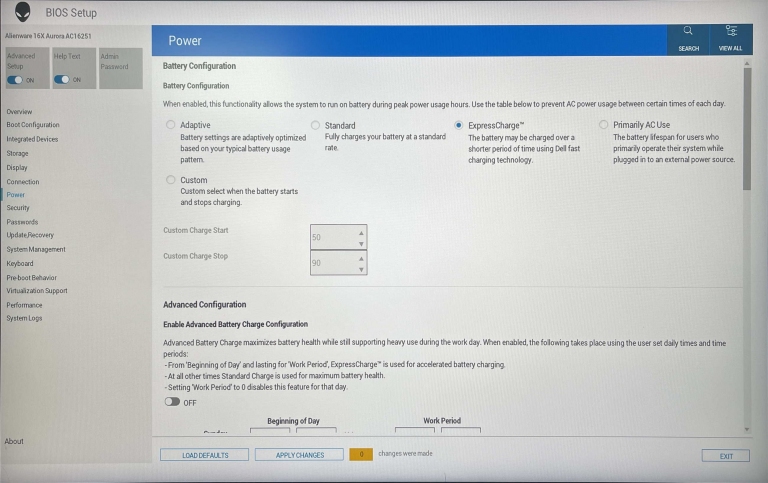Click the vertical scrollbar on the right
Viewport: 768px width, 483px height.
747,130
